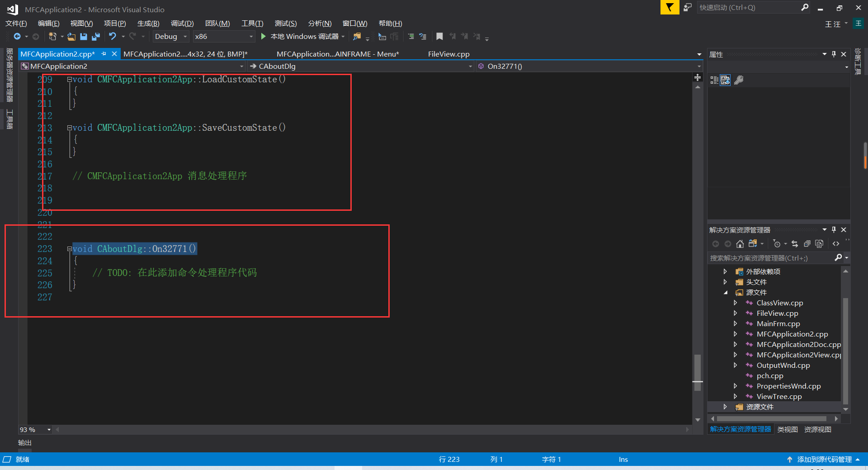Image resolution: width=868 pixels, height=470 pixels.
Task: Click the wrench Property Pages icon
Action: [x=739, y=80]
